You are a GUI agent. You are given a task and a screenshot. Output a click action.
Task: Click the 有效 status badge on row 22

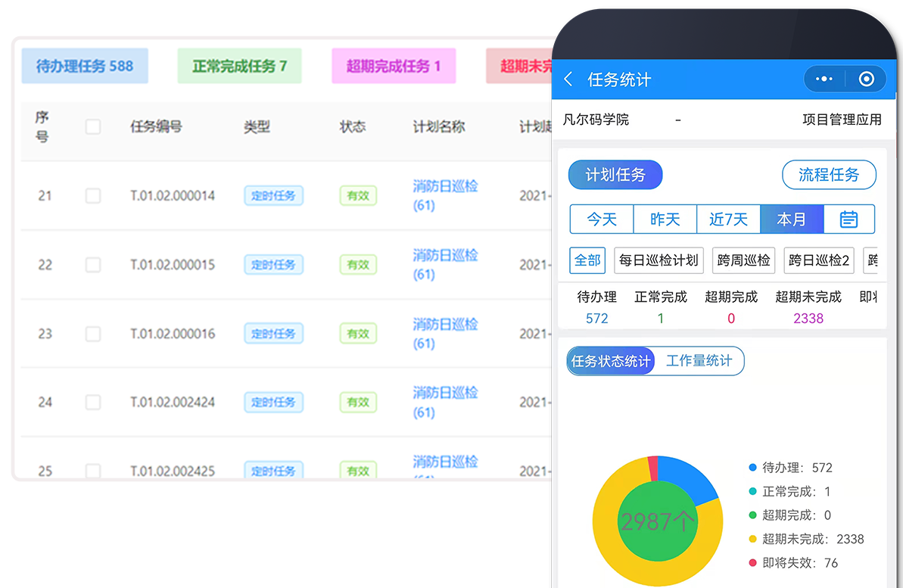[357, 264]
